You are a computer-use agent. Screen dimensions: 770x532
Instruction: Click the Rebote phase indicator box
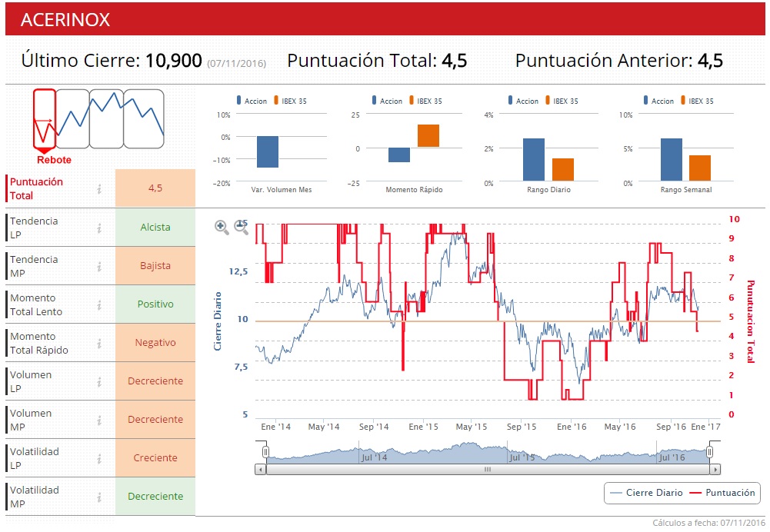pyautogui.click(x=45, y=118)
